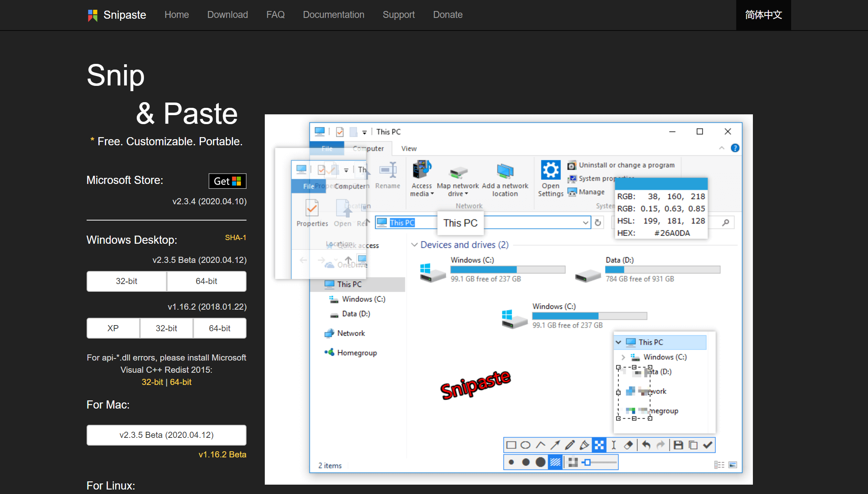
Task: Click the mosaic strength slider handle
Action: tap(587, 462)
